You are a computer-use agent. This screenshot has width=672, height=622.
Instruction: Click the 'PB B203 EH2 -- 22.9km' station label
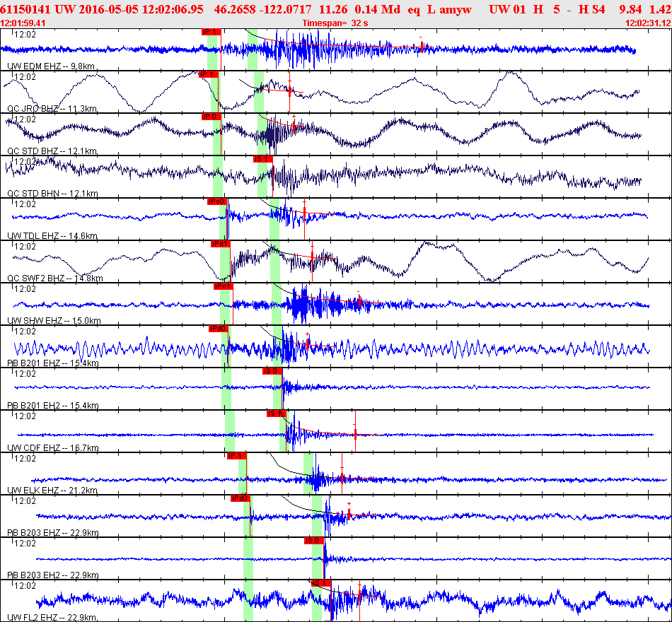click(53, 575)
